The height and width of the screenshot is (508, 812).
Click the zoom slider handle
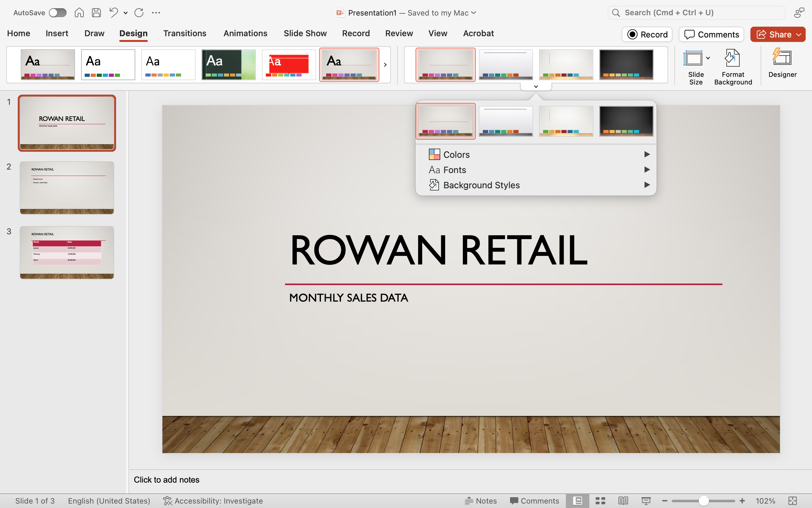pos(704,501)
